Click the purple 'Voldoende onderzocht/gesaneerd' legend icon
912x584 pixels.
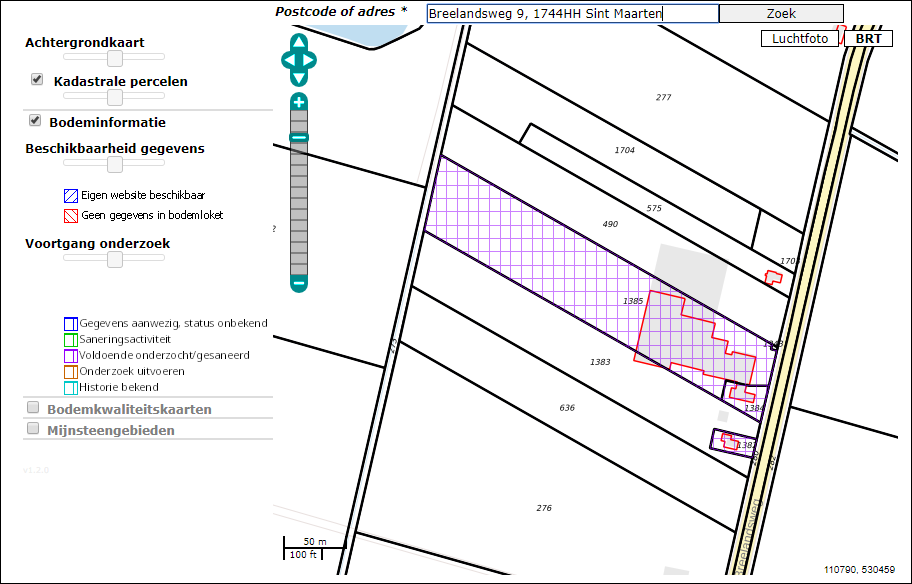click(70, 355)
